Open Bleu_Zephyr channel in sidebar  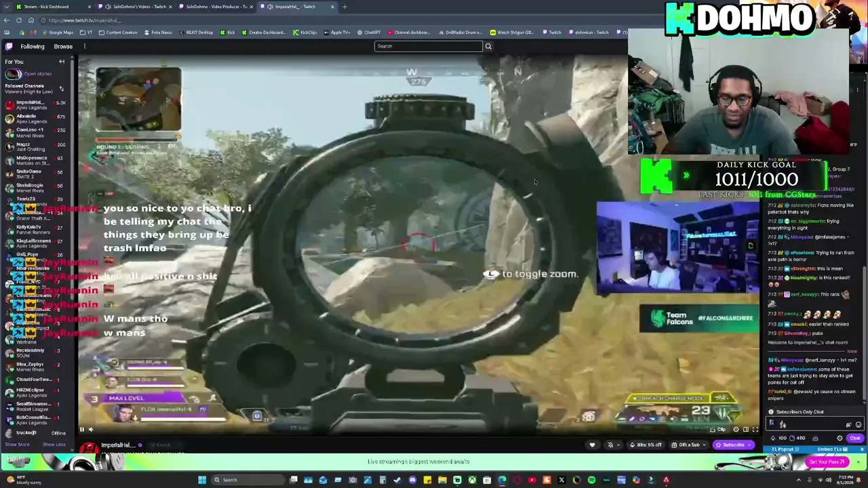[35, 367]
